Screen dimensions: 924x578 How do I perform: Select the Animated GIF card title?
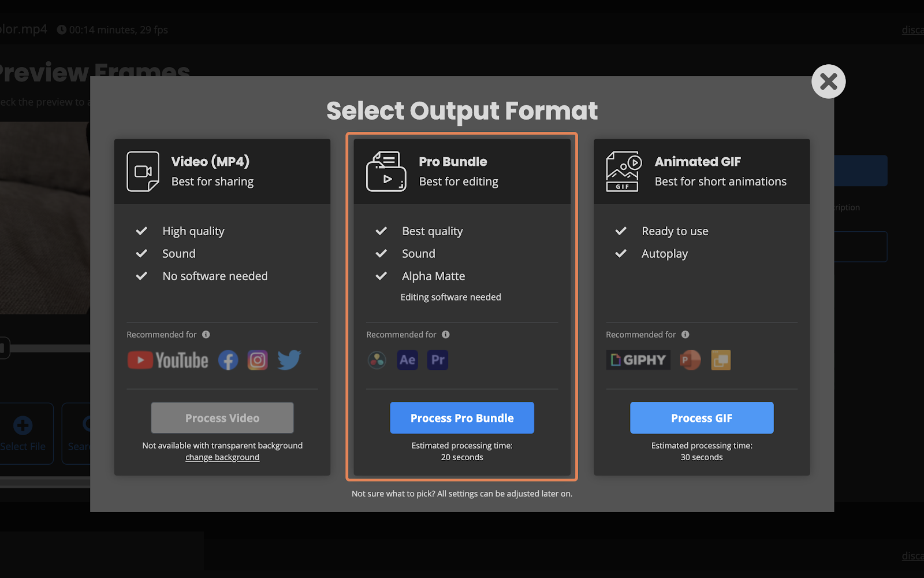(x=698, y=162)
